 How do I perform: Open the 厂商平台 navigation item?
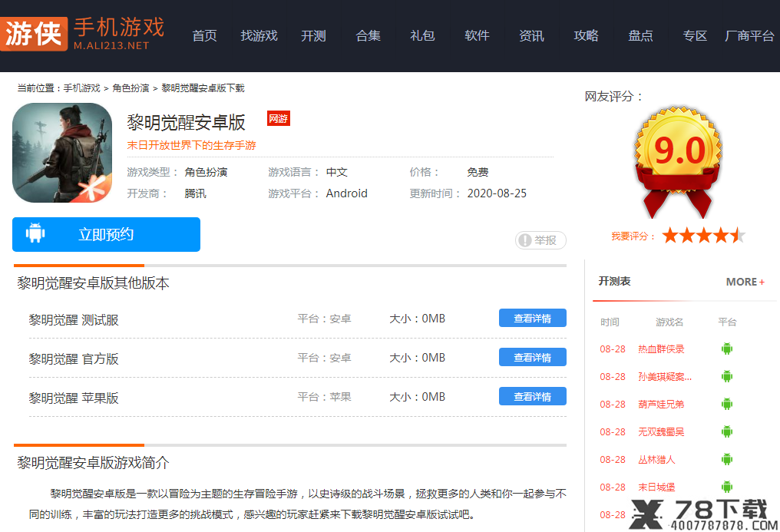tap(749, 36)
